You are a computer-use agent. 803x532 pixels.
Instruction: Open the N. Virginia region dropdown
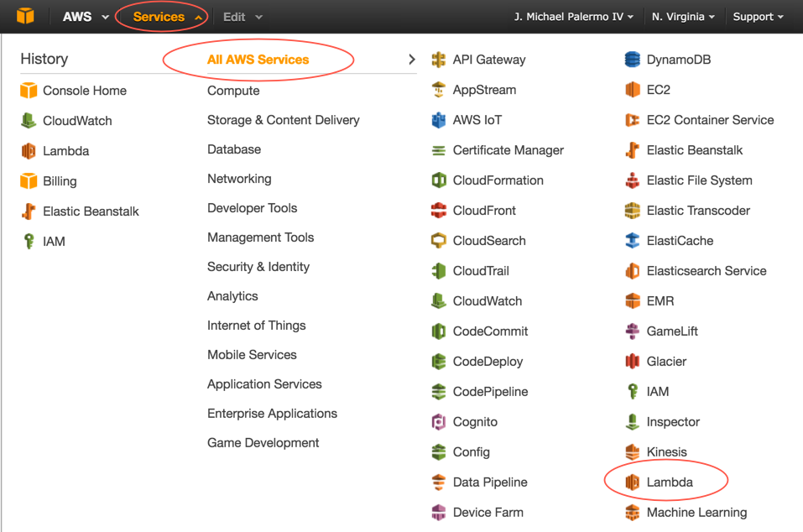point(683,17)
